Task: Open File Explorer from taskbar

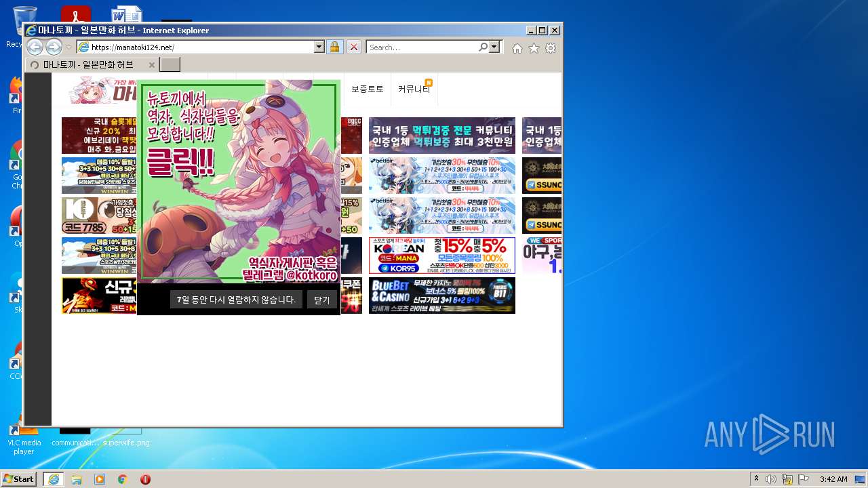Action: tap(77, 479)
